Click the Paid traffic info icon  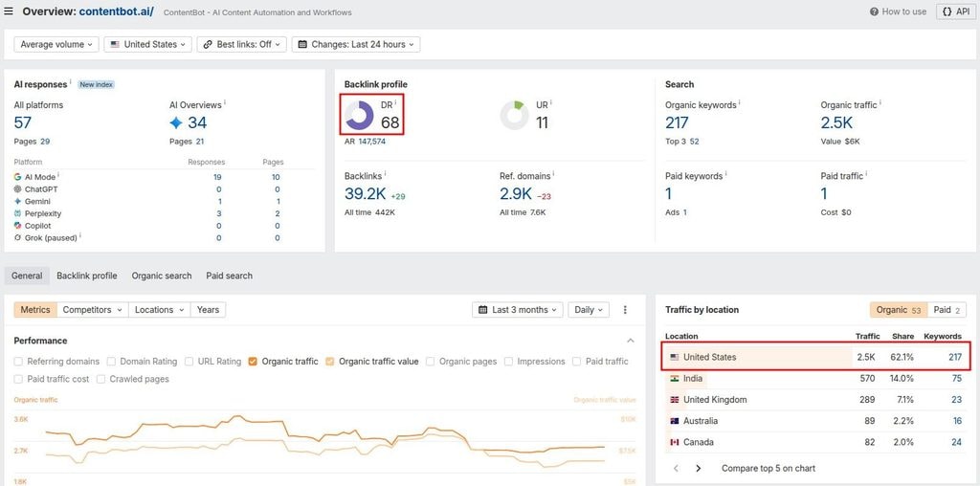click(867, 174)
